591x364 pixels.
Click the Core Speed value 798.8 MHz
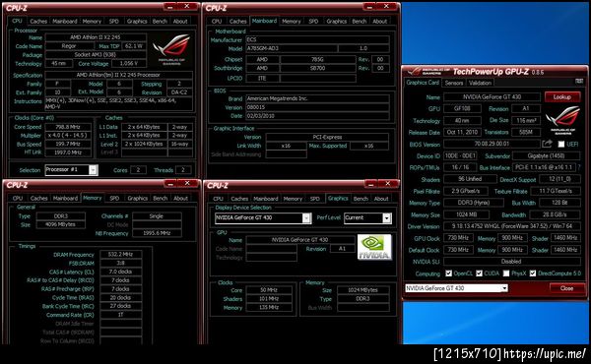68,127
